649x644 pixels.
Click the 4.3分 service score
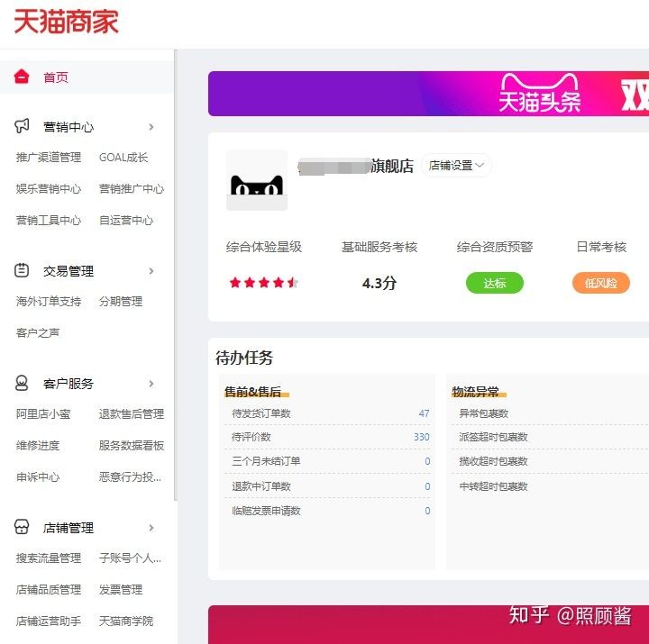(x=379, y=284)
